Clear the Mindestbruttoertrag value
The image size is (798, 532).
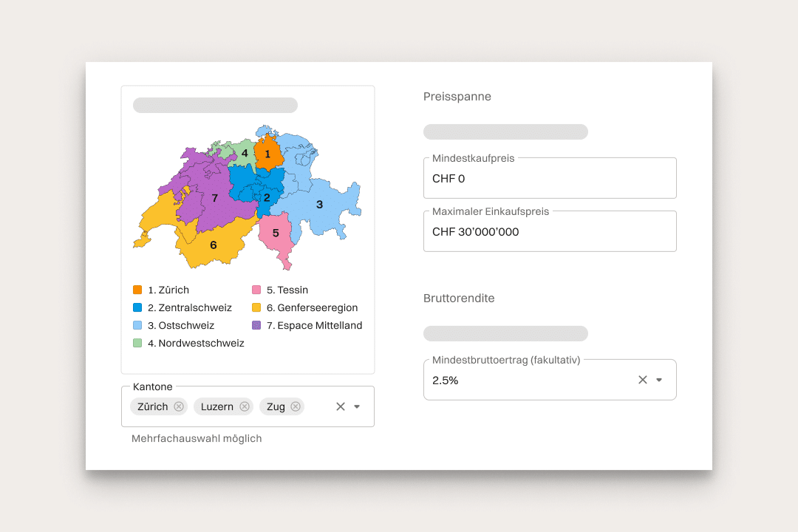coord(643,380)
